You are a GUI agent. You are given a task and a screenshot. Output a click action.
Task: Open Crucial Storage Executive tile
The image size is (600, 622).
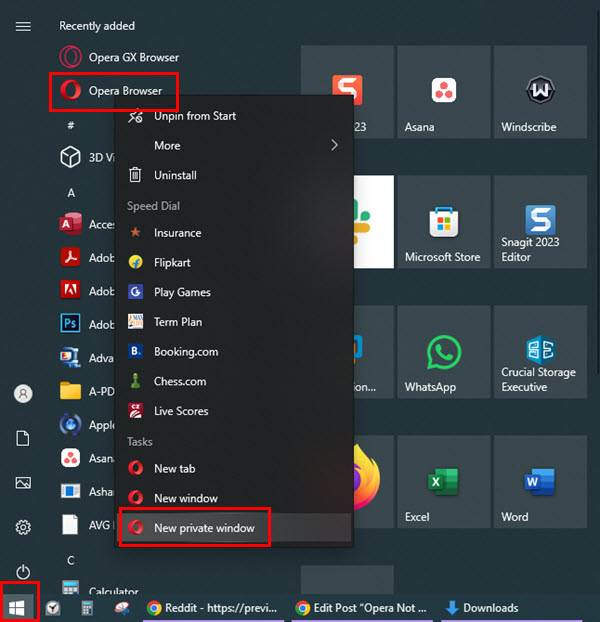click(540, 352)
